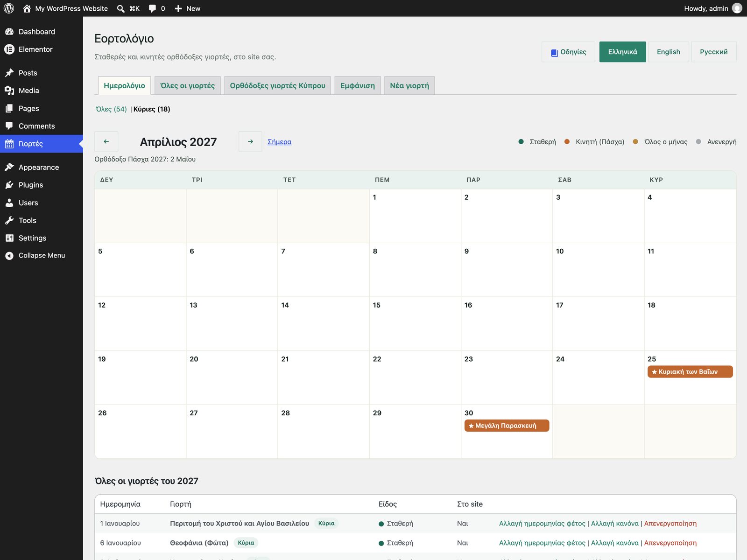Click the Γιορτές calendar icon

coord(9,144)
